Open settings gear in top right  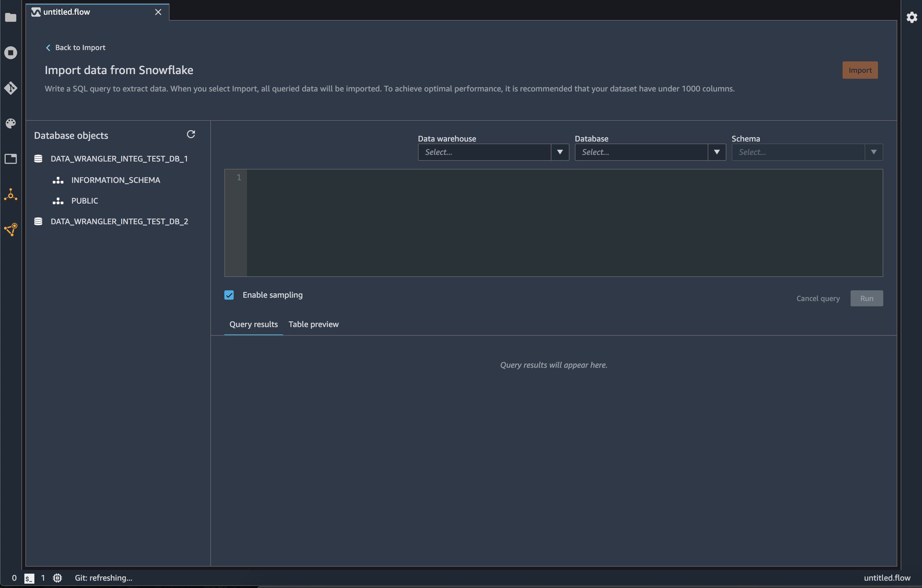pos(912,18)
